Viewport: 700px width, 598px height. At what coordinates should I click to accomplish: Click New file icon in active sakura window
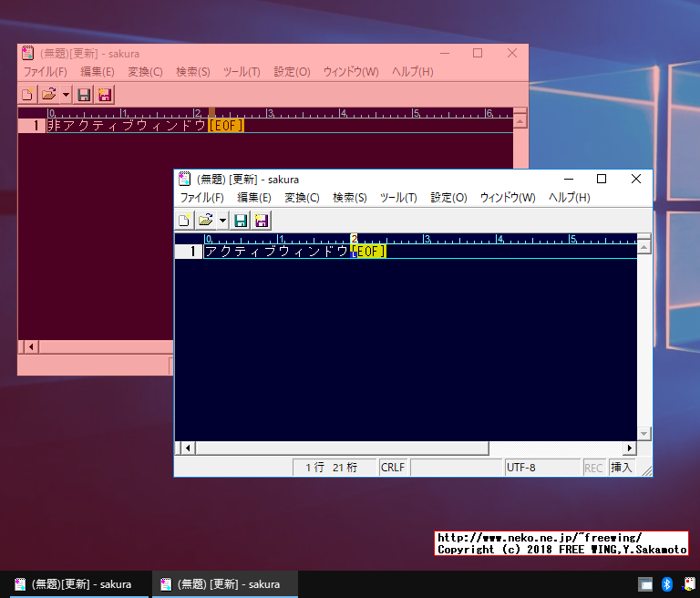coord(184,221)
